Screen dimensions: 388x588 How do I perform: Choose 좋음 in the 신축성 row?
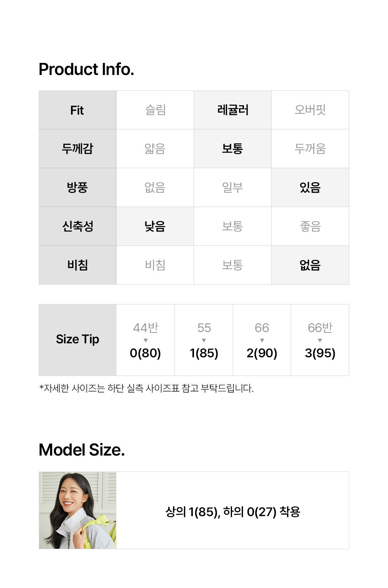click(310, 226)
